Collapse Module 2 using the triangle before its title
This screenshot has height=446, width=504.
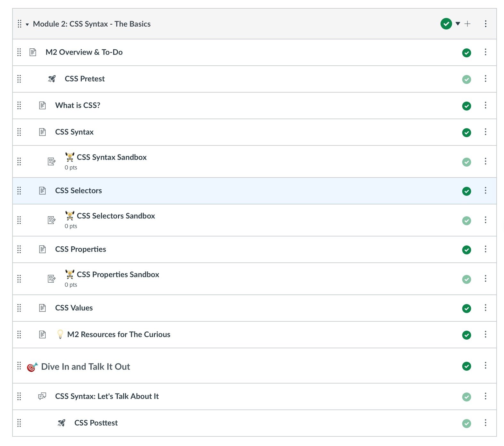pos(27,24)
